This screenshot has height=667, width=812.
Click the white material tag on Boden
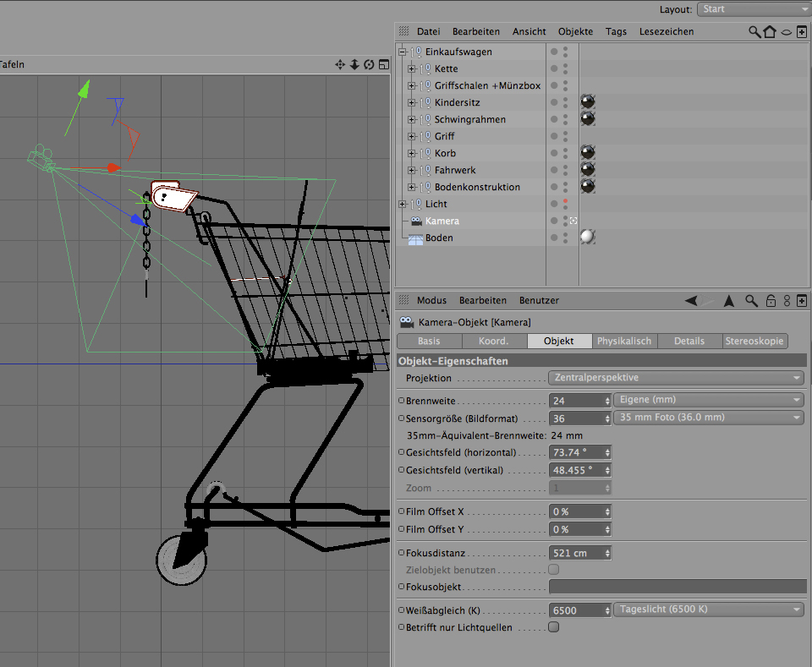588,238
